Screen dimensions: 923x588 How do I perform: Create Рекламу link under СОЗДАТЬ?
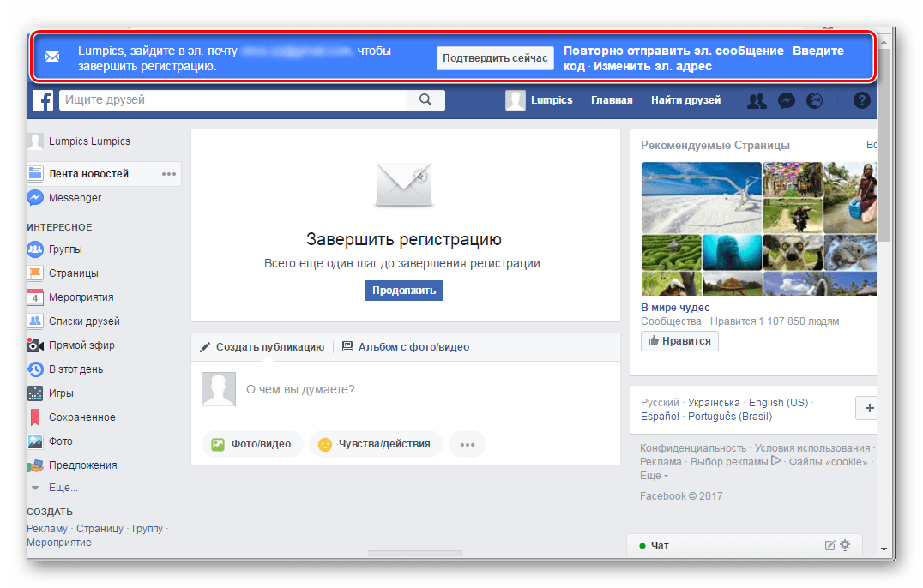pos(47,529)
